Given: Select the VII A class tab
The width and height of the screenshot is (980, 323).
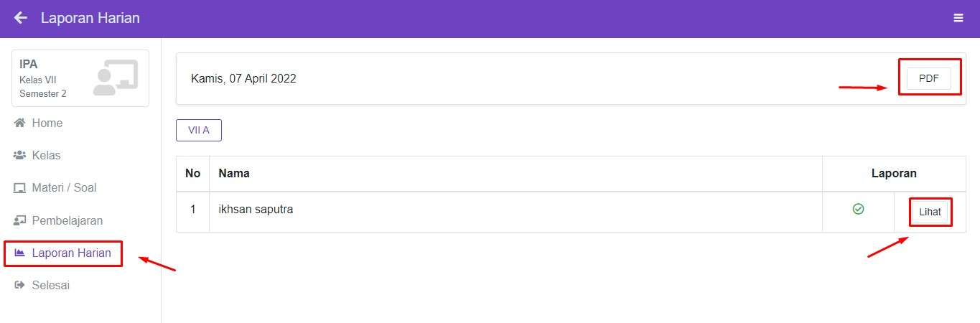Looking at the screenshot, I should 199,130.
